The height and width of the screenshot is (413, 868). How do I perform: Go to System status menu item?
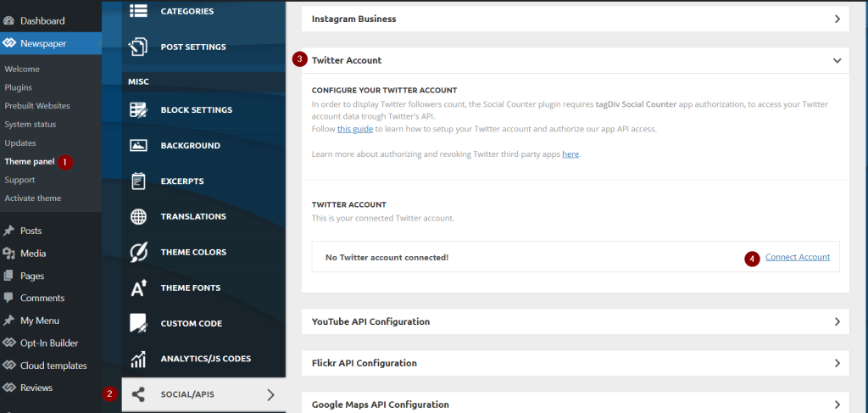(x=31, y=125)
